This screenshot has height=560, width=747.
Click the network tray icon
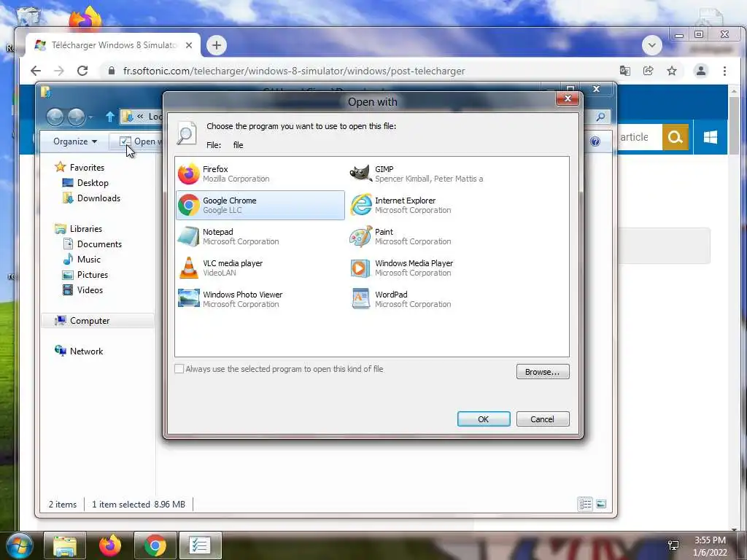tap(673, 545)
